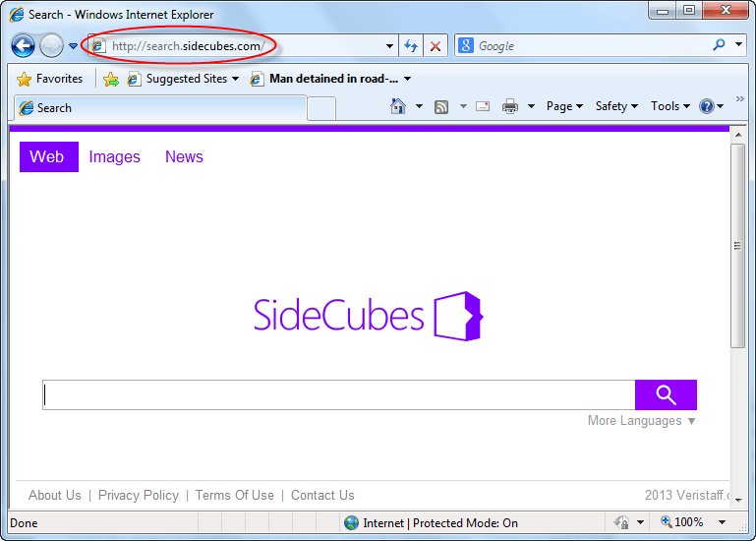Click the status bar privacy lock icon

tap(621, 522)
